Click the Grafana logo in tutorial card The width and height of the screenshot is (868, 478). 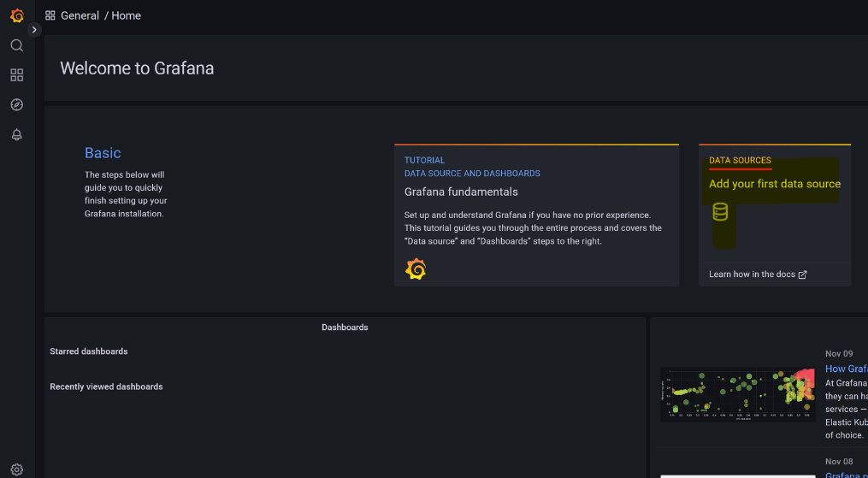[416, 269]
